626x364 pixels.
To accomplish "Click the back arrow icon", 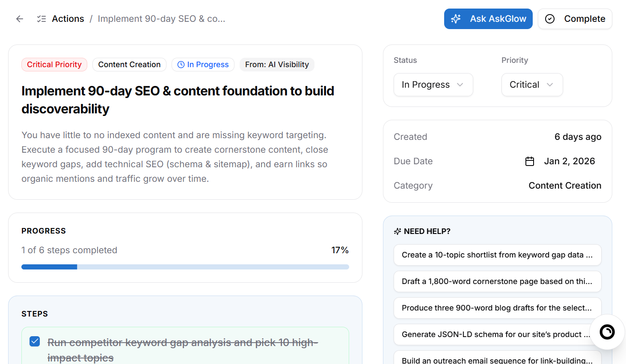I will [19, 18].
